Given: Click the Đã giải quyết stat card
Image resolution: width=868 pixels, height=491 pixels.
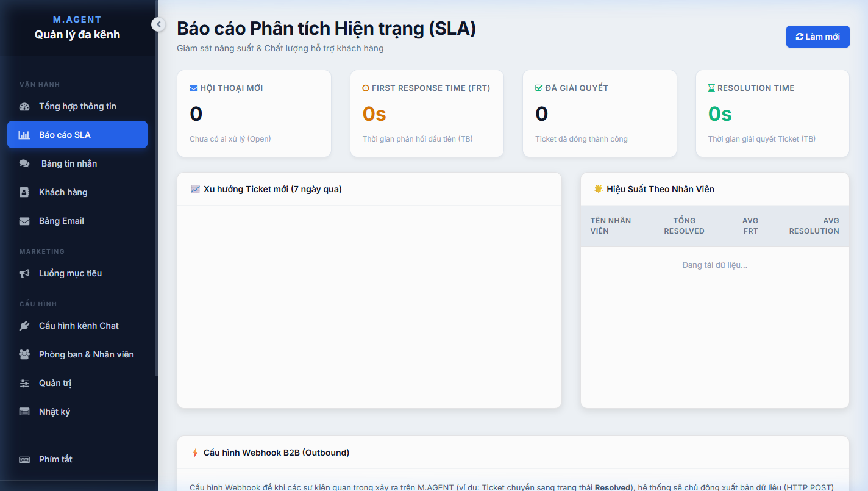Looking at the screenshot, I should [600, 113].
